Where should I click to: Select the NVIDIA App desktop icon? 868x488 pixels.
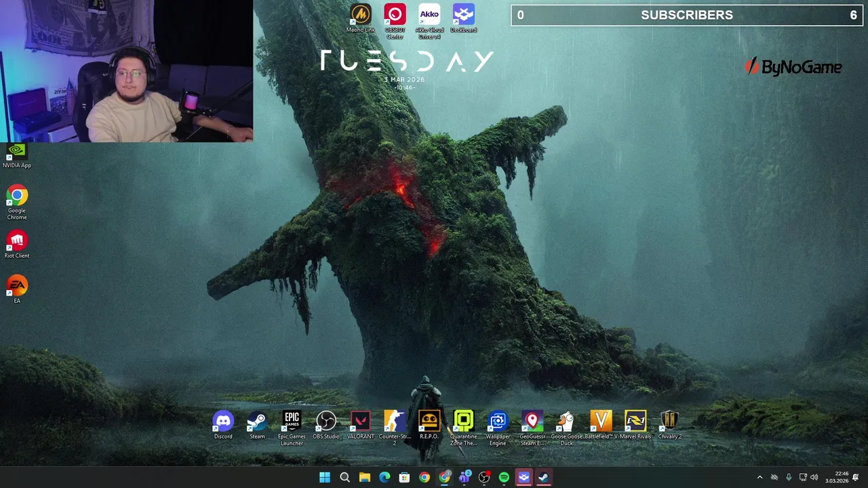pyautogui.click(x=17, y=156)
